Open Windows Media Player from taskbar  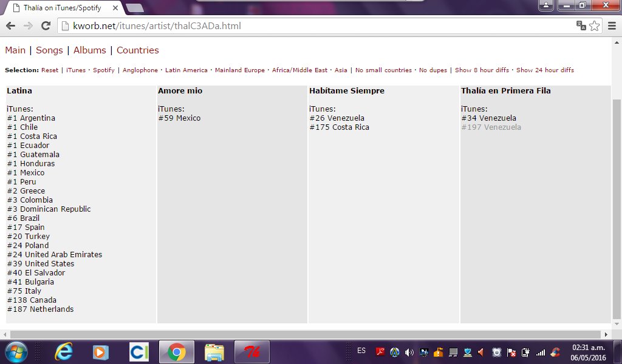click(x=101, y=352)
